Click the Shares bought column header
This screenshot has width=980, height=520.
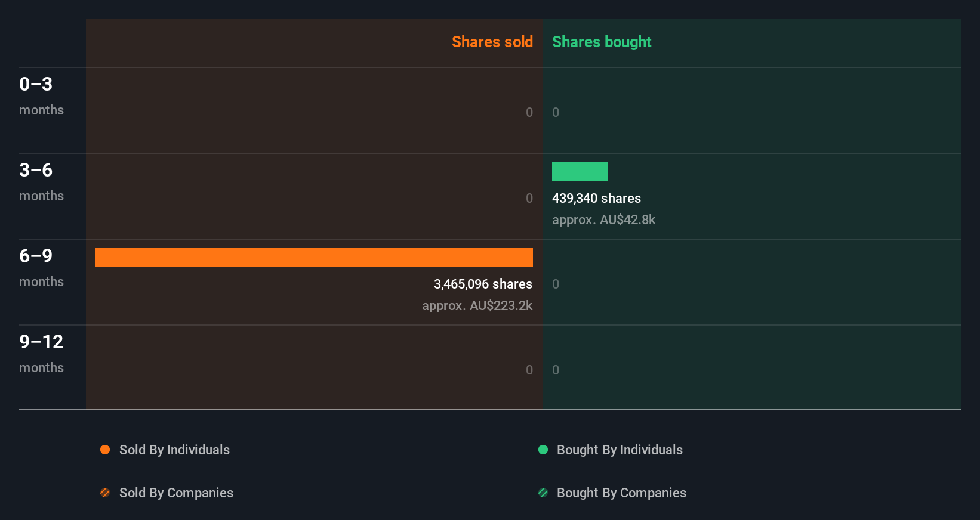602,42
